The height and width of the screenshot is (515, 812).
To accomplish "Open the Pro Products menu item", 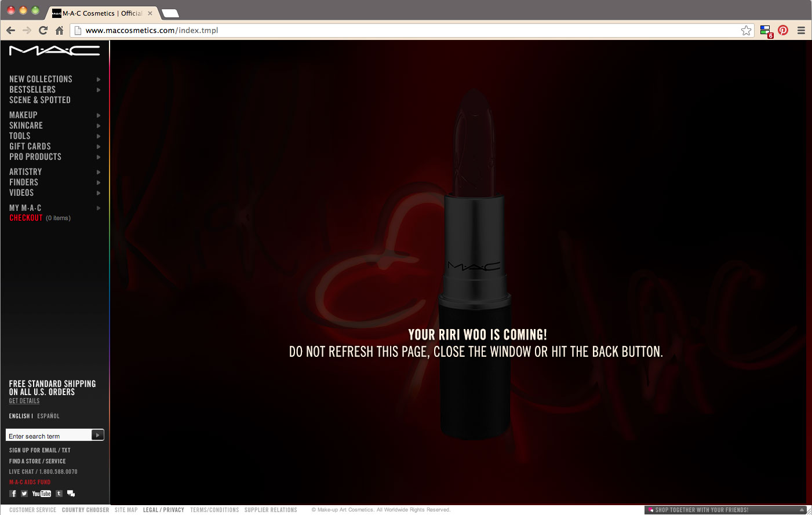I will 35,157.
